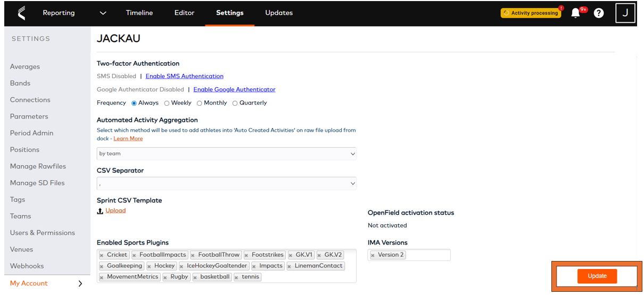Select My Account in sidebar
The width and height of the screenshot is (644, 295).
coord(29,283)
